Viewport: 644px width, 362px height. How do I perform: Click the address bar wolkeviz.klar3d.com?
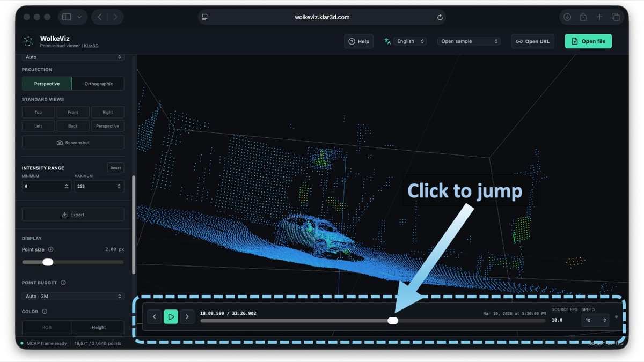tap(322, 17)
